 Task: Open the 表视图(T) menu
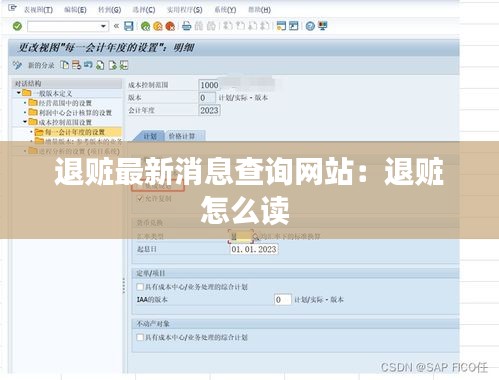(38, 9)
